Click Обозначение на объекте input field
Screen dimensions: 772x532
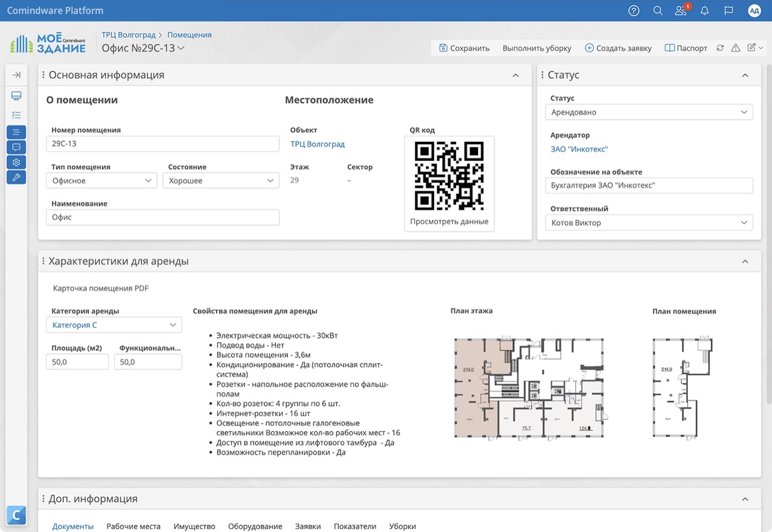[649, 185]
